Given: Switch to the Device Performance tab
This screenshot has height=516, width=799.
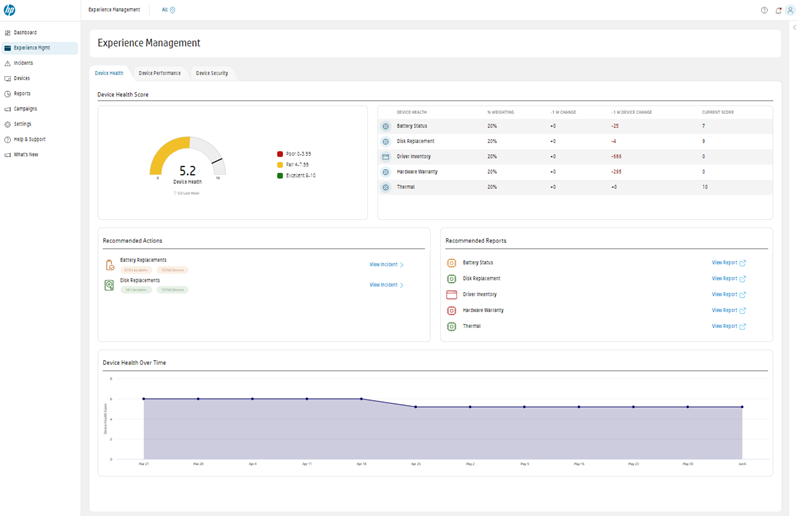Looking at the screenshot, I should click(159, 73).
